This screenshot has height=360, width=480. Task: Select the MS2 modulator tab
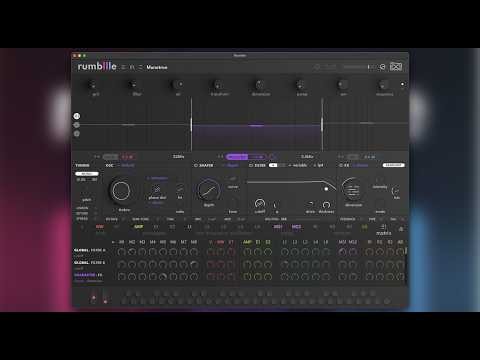[296, 227]
